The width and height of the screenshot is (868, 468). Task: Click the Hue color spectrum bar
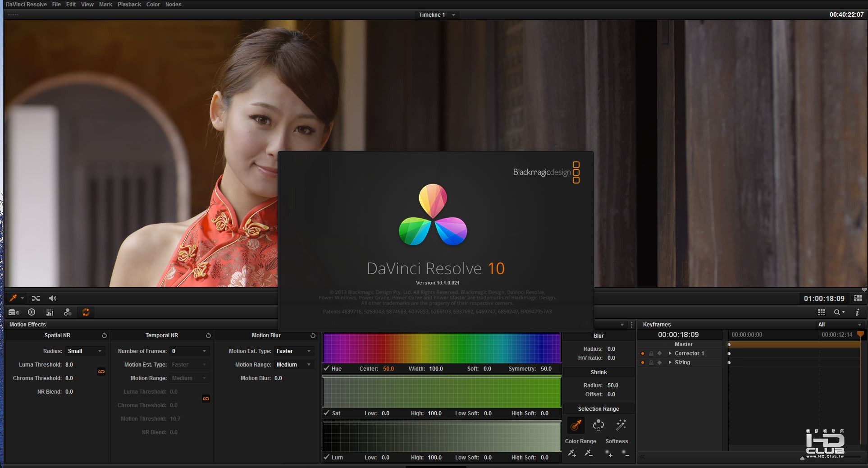(x=442, y=348)
